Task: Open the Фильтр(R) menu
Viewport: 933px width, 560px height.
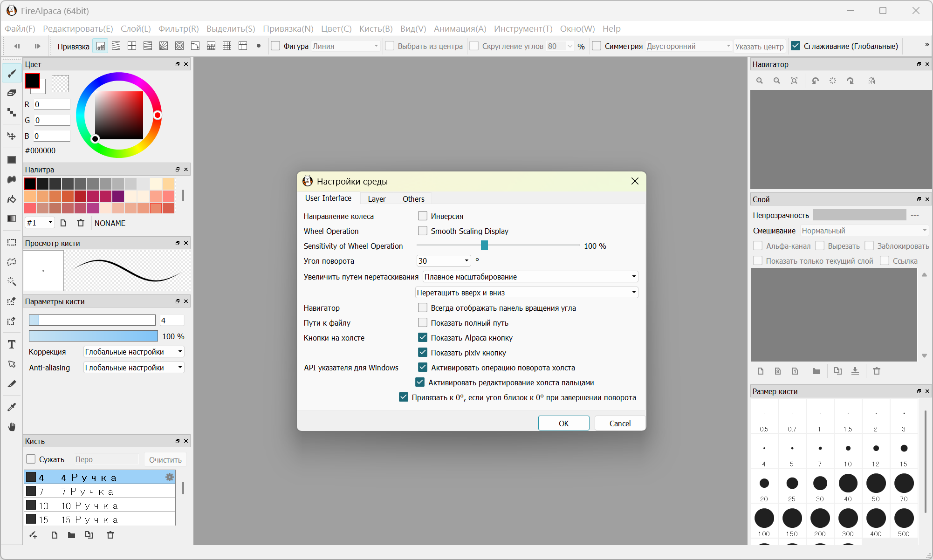Action: [178, 29]
